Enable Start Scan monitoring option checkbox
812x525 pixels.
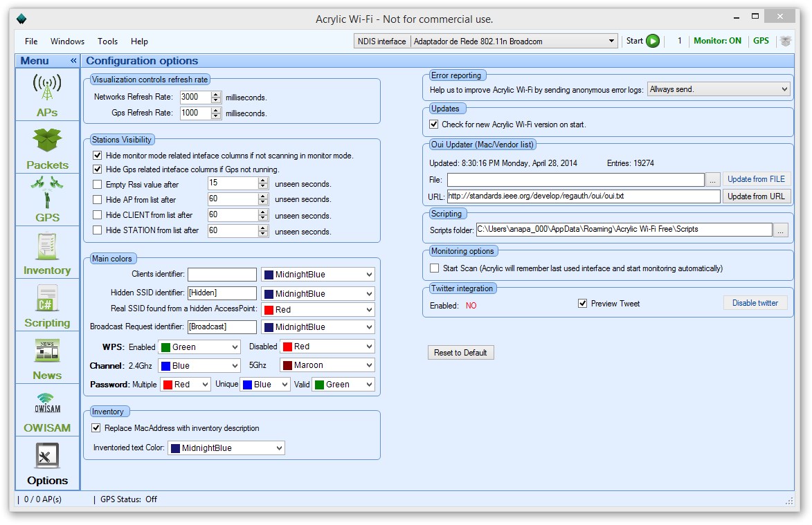point(435,268)
